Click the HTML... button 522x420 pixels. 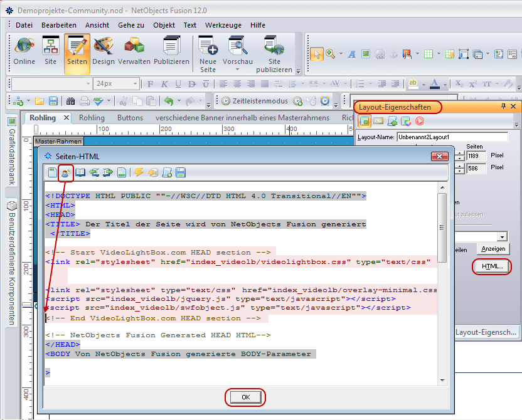tap(492, 266)
